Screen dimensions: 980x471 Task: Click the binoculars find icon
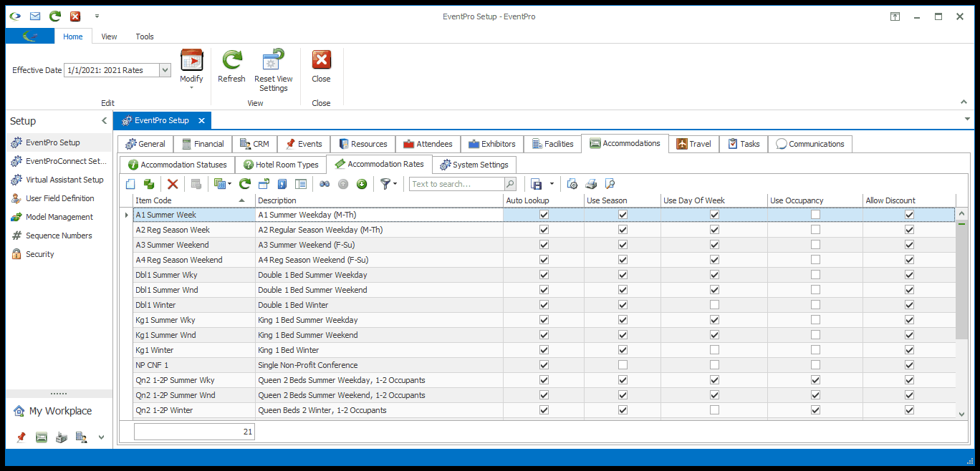(x=325, y=184)
